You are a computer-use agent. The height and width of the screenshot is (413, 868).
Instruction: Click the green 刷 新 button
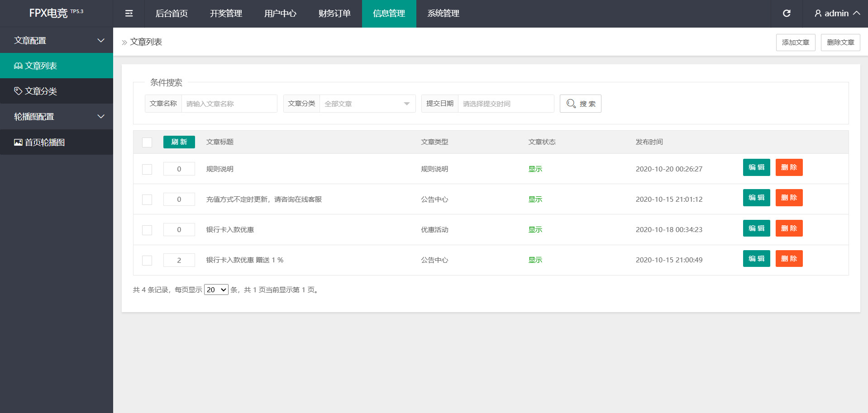point(179,142)
